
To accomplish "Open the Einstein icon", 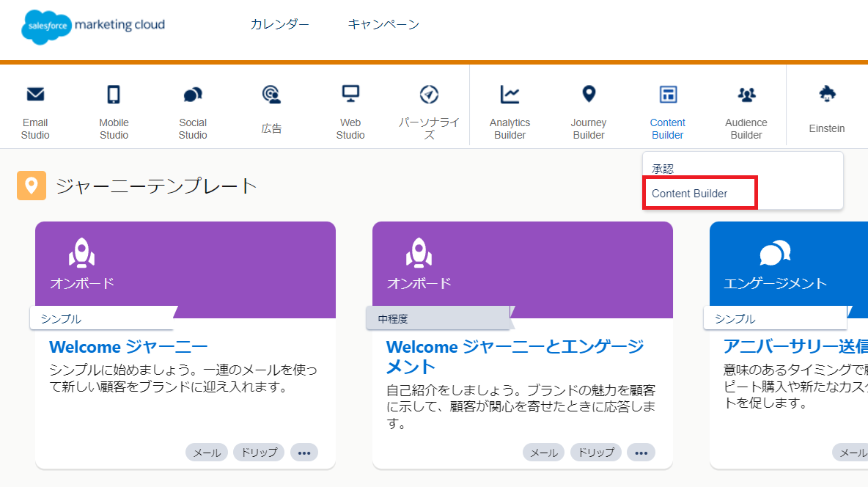I will 827,94.
